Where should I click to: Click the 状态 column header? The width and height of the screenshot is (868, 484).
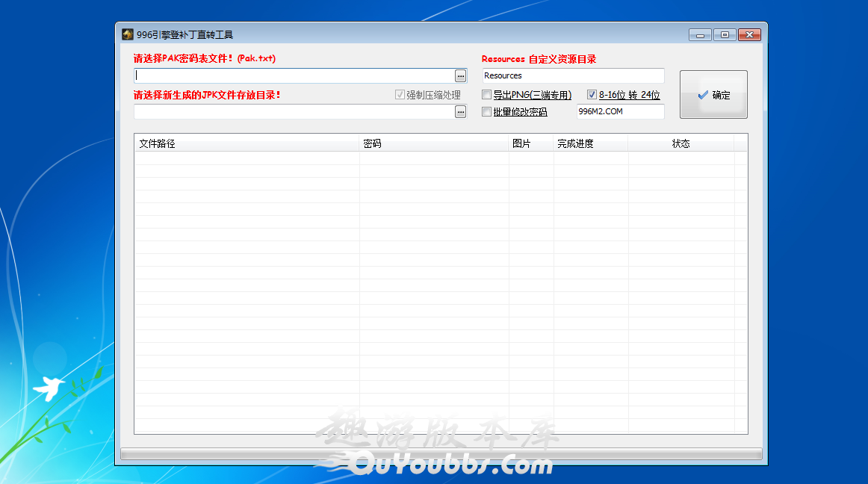pos(681,143)
